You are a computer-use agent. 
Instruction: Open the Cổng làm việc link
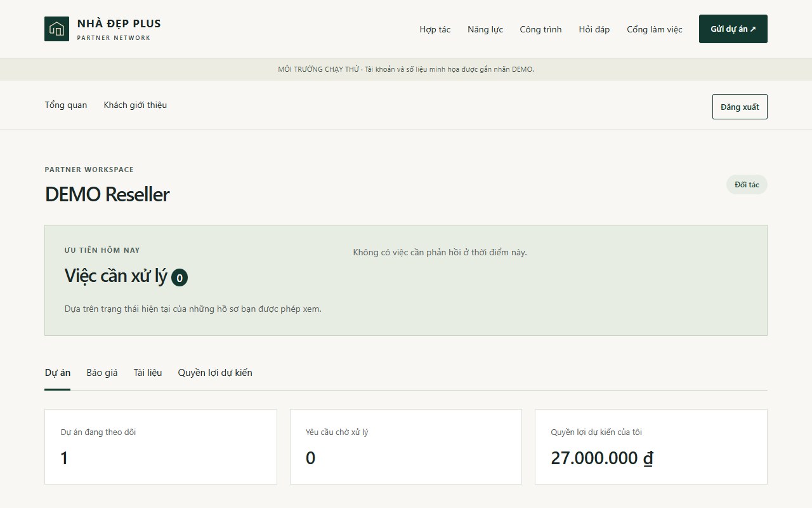[x=655, y=29]
